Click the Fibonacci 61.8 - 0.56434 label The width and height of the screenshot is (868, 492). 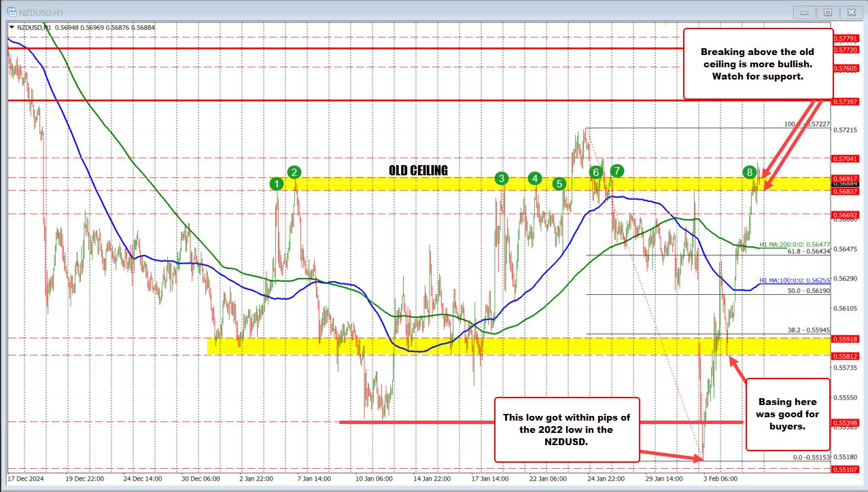tap(809, 251)
